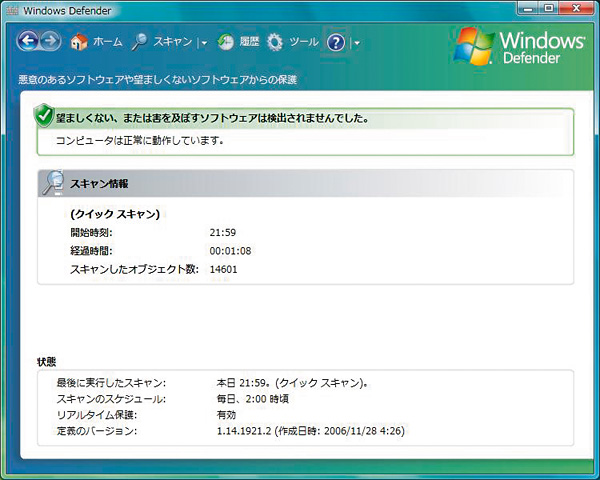Open the History clock icon
600x480 pixels.
(x=225, y=42)
